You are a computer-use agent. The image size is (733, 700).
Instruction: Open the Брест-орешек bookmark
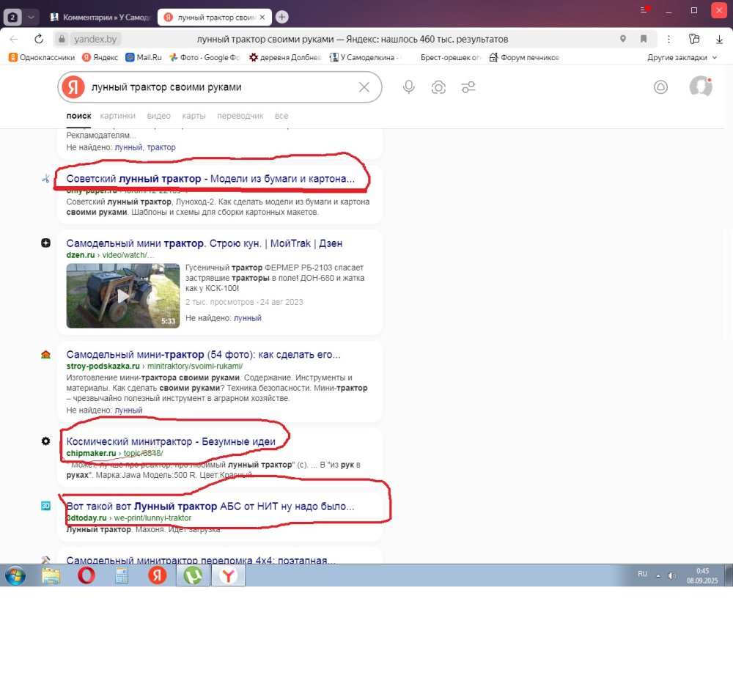click(450, 57)
